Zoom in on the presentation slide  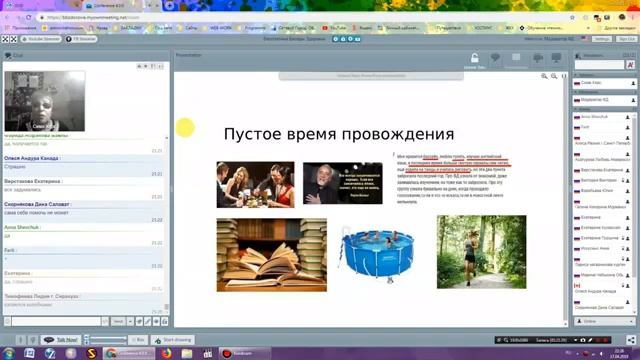(x=544, y=76)
